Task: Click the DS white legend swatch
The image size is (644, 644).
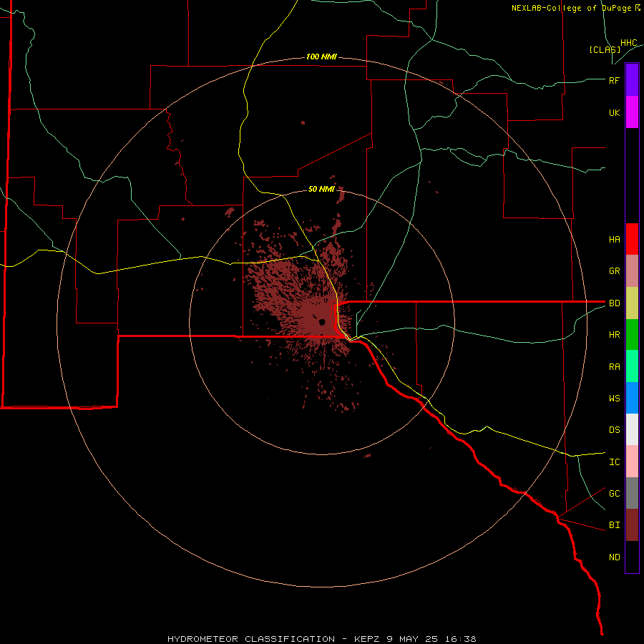Action: click(x=632, y=429)
